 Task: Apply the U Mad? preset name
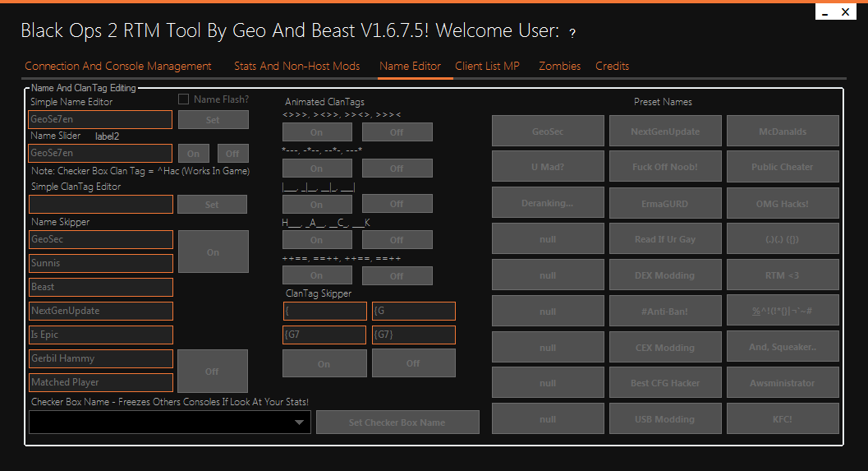pos(548,166)
